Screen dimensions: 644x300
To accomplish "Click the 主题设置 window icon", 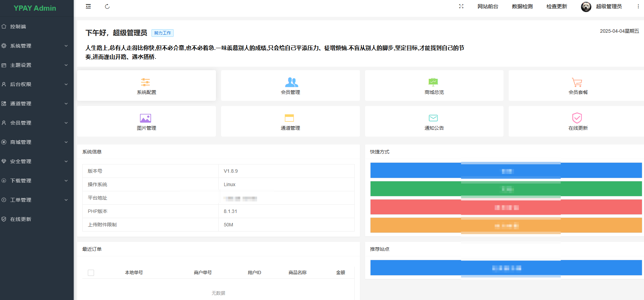I will (4, 65).
